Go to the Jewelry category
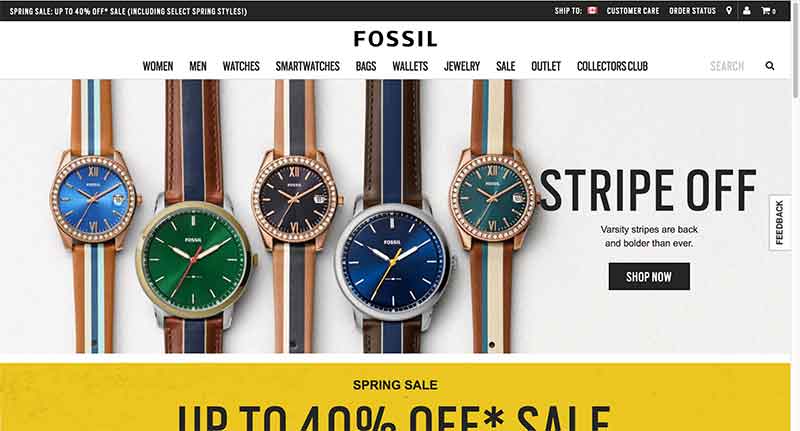The image size is (800, 431). 462,66
